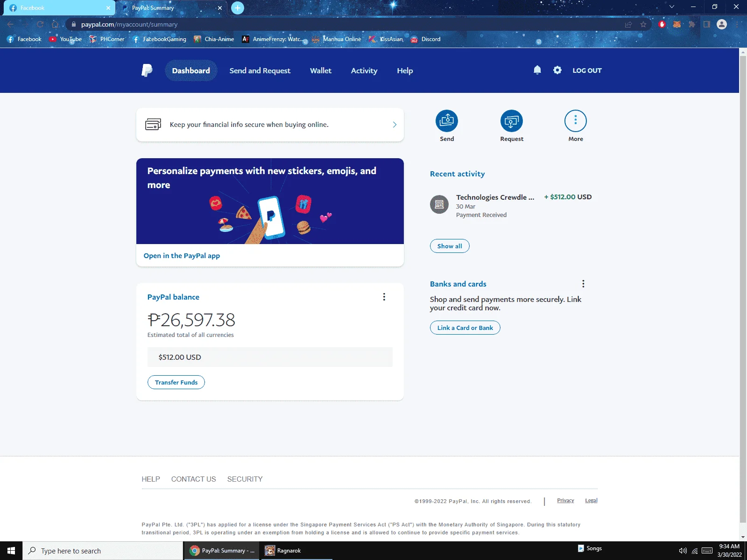This screenshot has height=560, width=747.
Task: Close the Facebook tab
Action: coord(108,8)
